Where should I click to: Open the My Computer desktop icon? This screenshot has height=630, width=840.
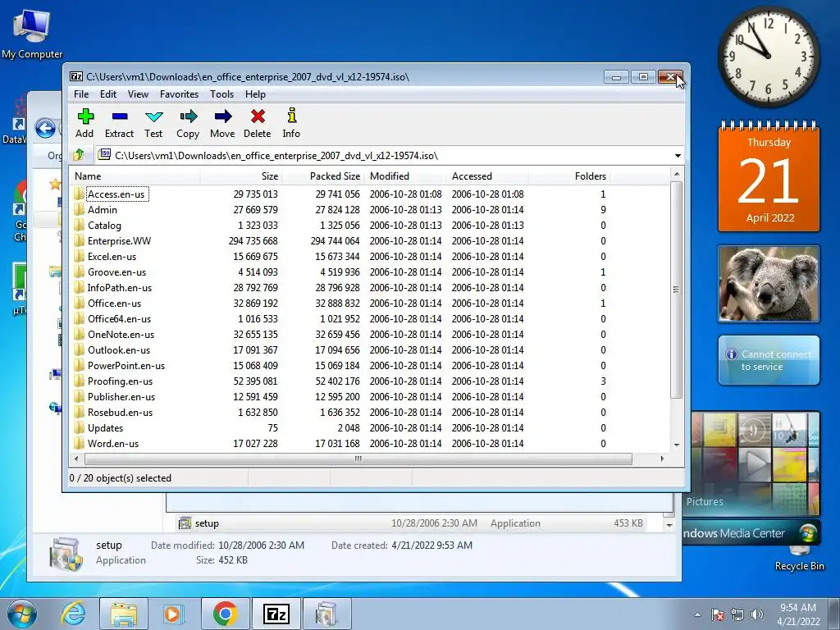coord(32,33)
